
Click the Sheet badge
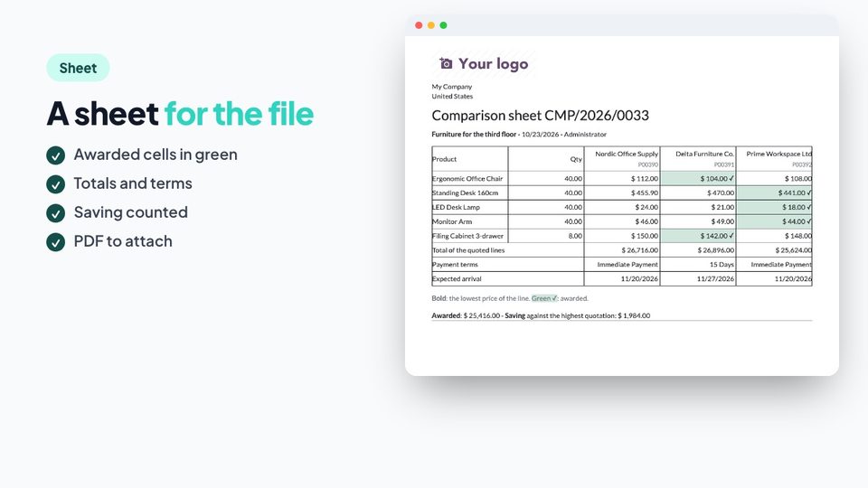pyautogui.click(x=78, y=68)
